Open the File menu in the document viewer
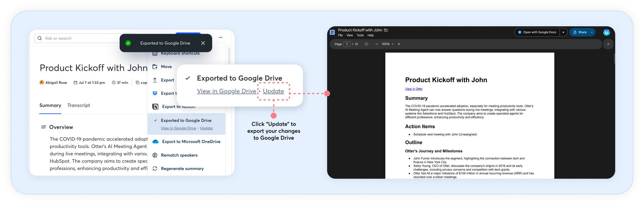The width and height of the screenshot is (644, 205). click(340, 35)
